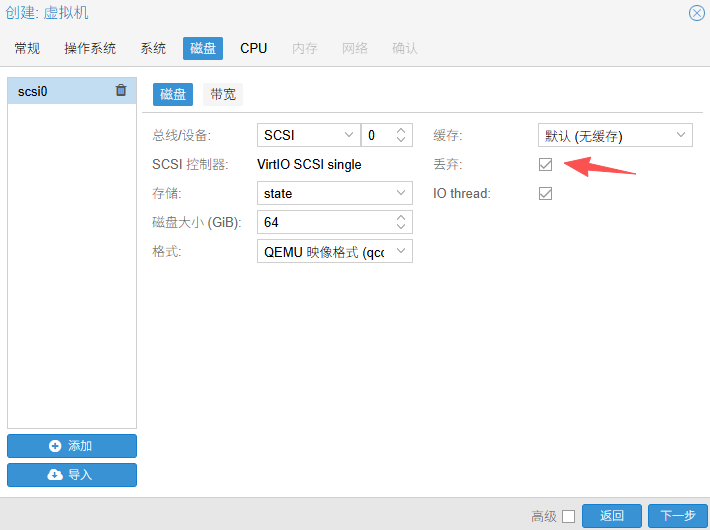Click the device number spinner field

(x=378, y=135)
